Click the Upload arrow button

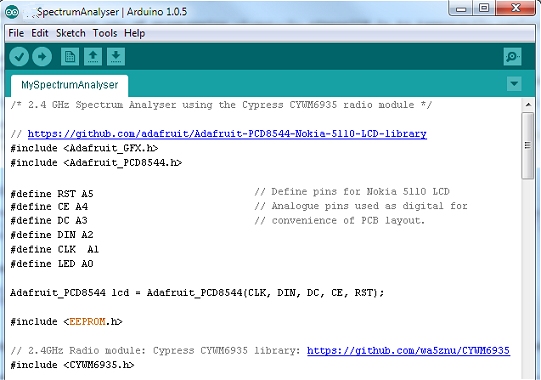42,57
